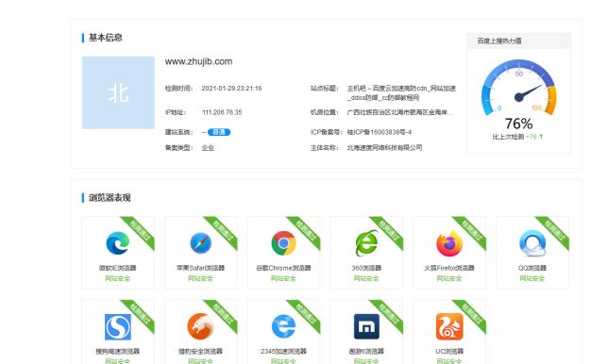Click the green 检测通过 ribbon on the QQ card
591x364 pixels.
tap(555, 230)
